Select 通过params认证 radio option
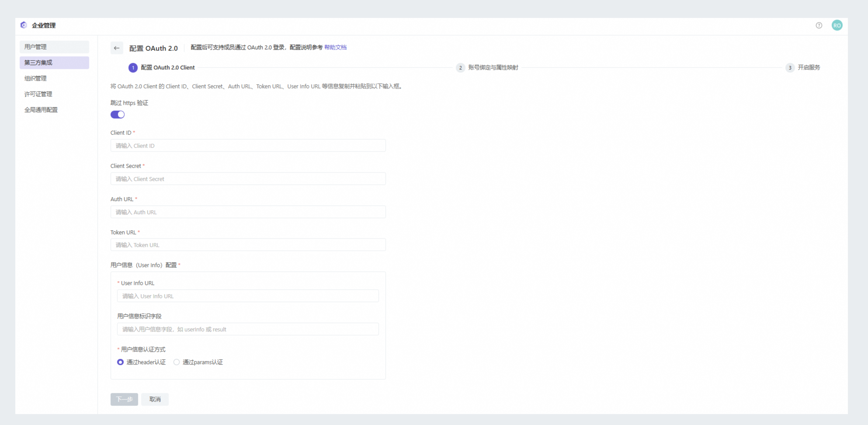This screenshot has height=425, width=868. (198, 362)
